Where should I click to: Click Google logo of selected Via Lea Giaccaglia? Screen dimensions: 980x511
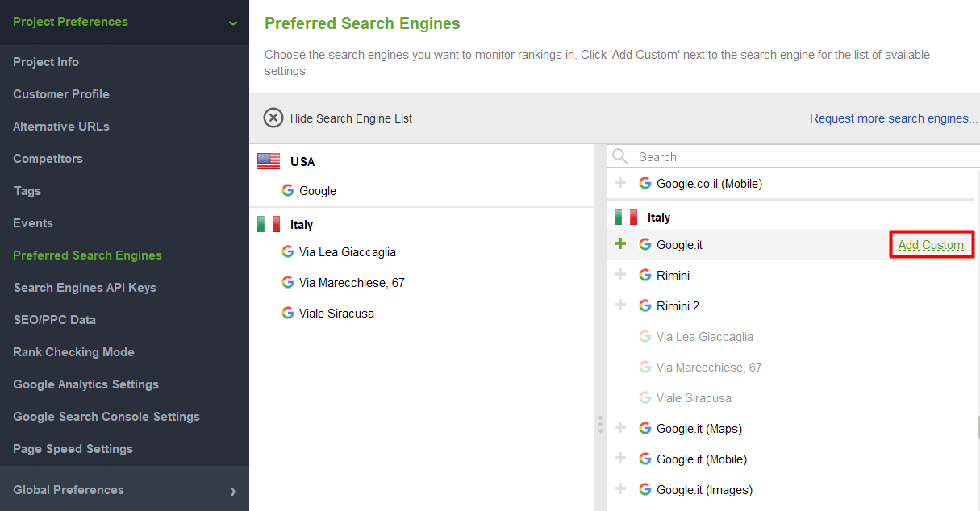coord(288,251)
